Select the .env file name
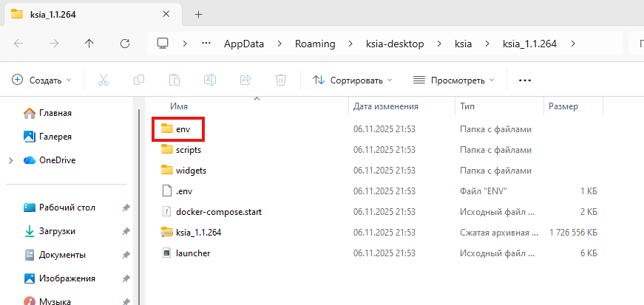 point(184,191)
